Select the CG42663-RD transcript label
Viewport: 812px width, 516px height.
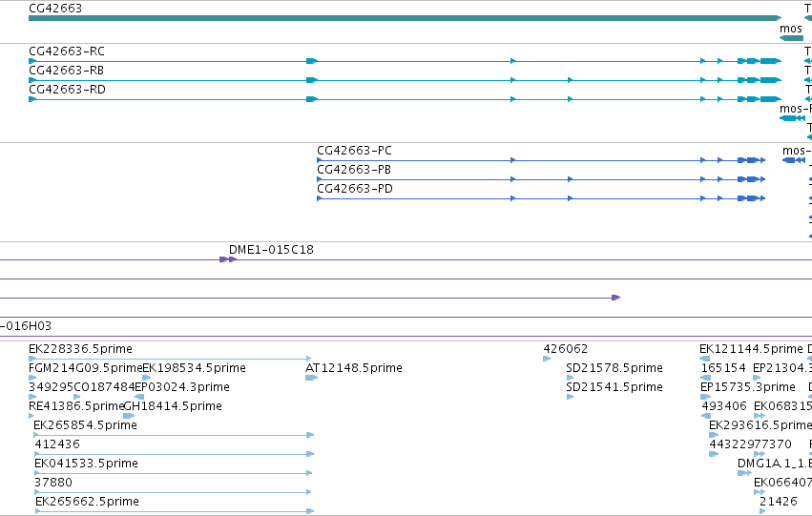tap(68, 90)
